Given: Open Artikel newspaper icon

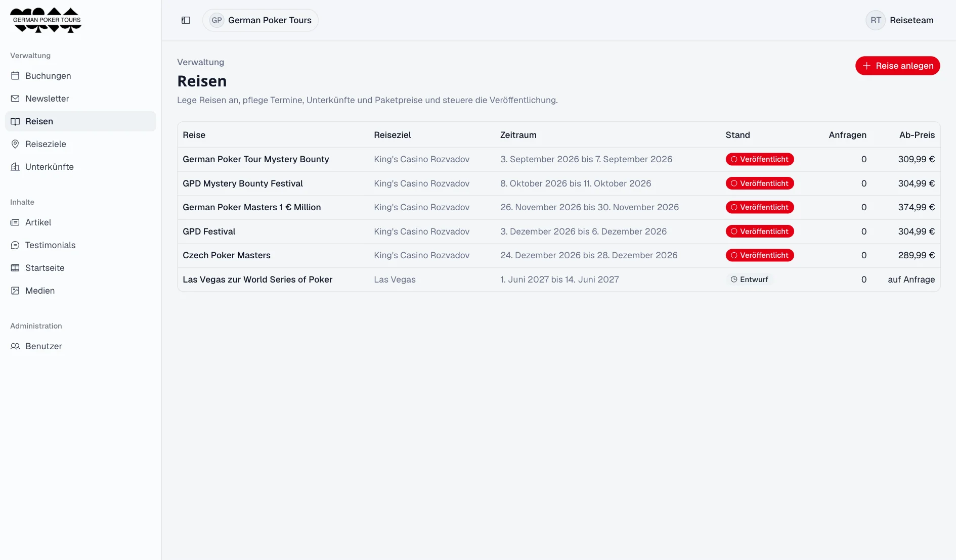Looking at the screenshot, I should point(15,222).
